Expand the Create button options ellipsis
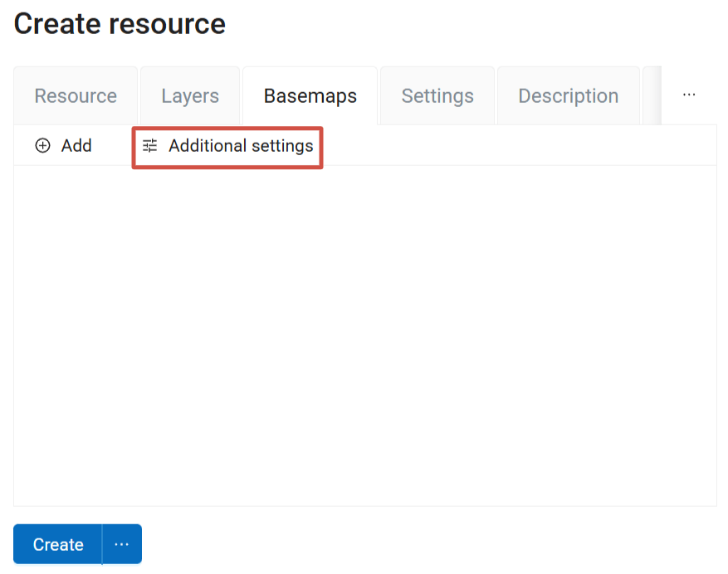The image size is (728, 574). click(122, 544)
